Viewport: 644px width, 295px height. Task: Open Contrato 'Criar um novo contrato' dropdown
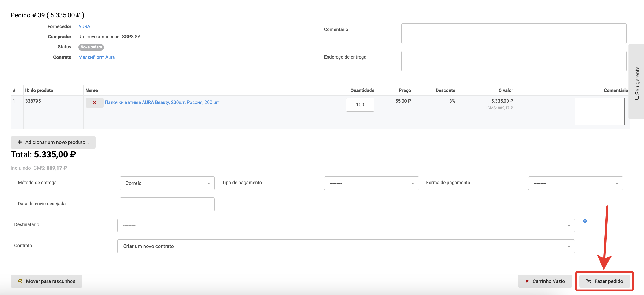pyautogui.click(x=346, y=246)
